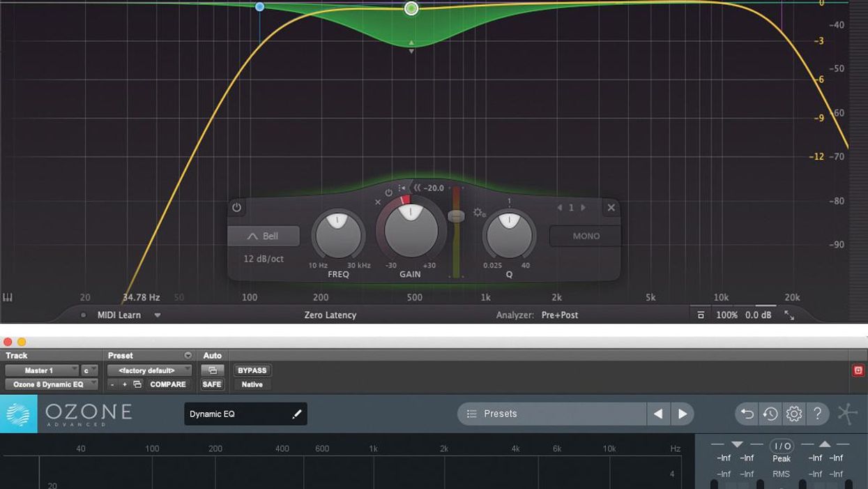
Task: Select the green EQ band node on curve
Action: pyautogui.click(x=411, y=8)
